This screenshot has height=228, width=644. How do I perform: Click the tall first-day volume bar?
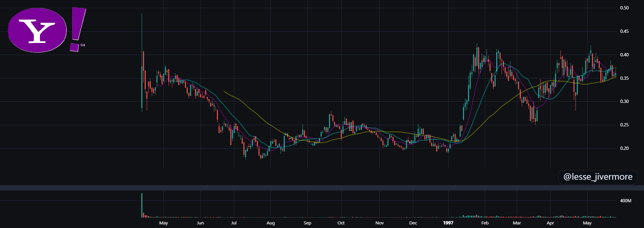[x=142, y=205]
